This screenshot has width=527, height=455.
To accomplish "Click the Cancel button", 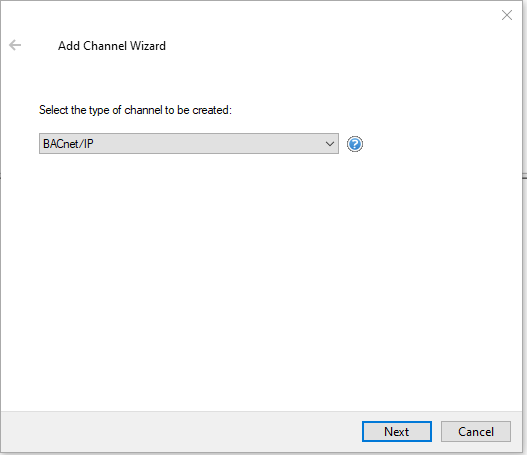I will pos(476,431).
